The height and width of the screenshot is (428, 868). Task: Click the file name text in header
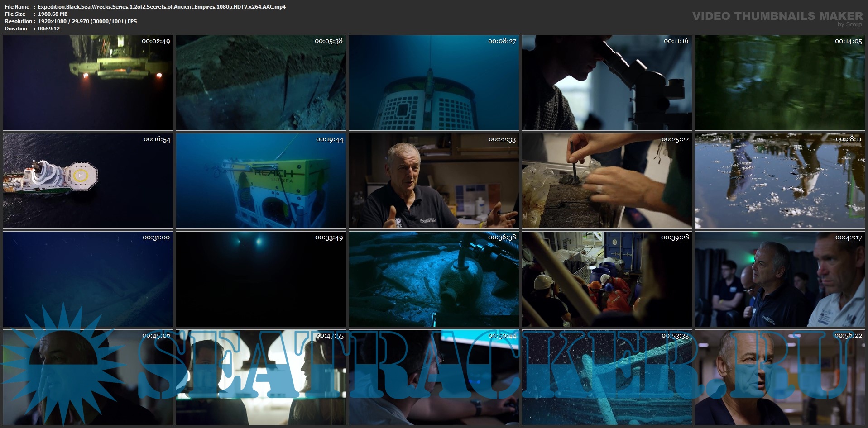[162, 7]
